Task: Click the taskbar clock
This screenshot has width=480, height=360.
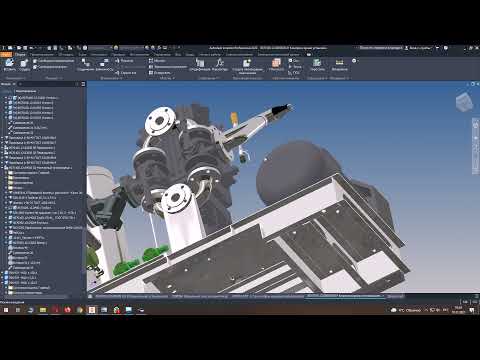Action: click(x=458, y=310)
